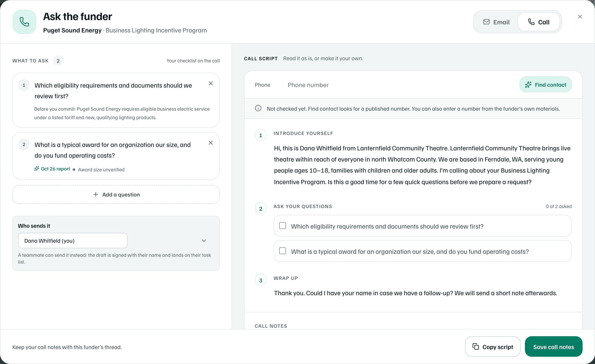Click Save call notes
This screenshot has width=595, height=364.
tap(554, 347)
